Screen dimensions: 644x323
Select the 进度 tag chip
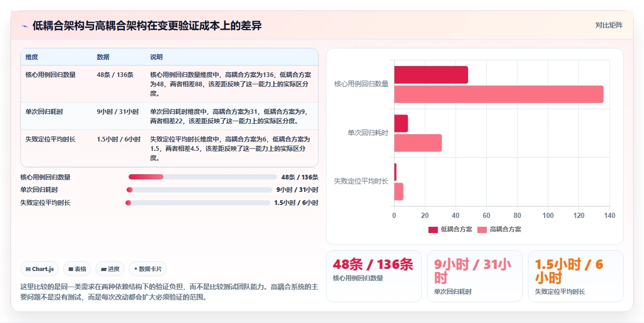[110, 269]
